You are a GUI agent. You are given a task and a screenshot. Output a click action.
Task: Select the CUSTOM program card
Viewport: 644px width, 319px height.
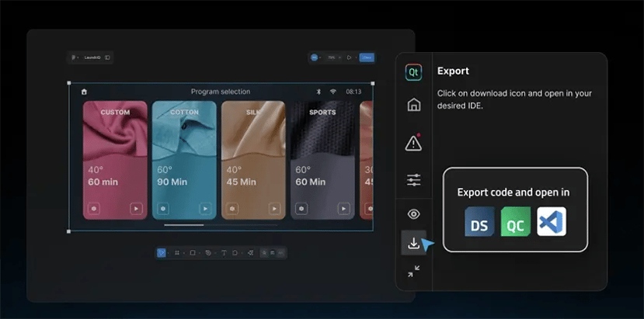coord(115,160)
